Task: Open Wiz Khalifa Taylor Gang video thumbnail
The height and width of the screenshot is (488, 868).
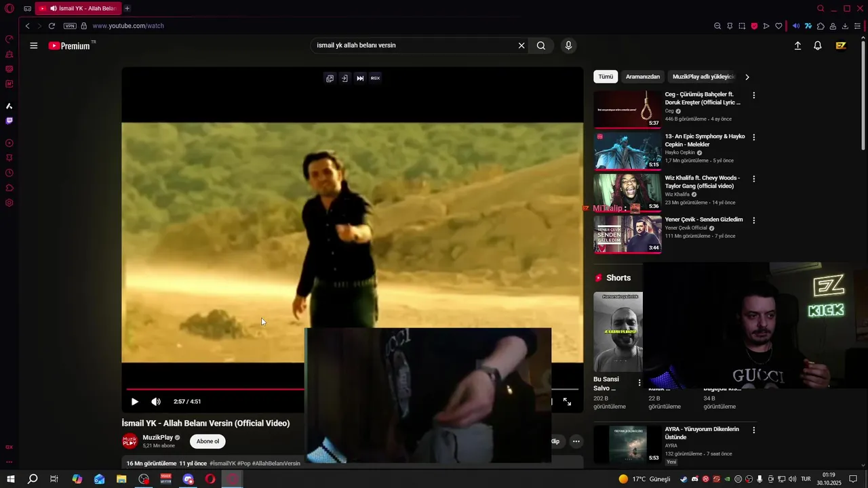Action: click(627, 192)
